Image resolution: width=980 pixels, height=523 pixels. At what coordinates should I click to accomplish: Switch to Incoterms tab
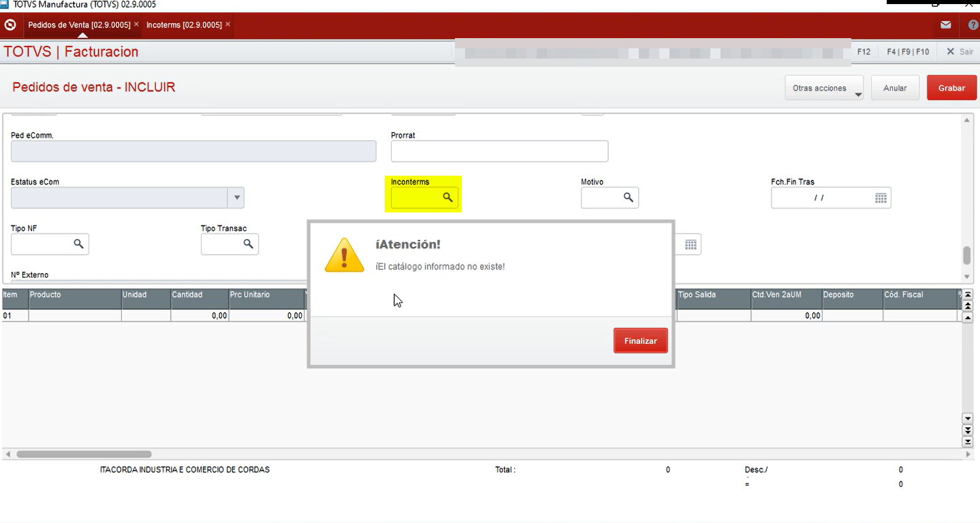click(184, 25)
